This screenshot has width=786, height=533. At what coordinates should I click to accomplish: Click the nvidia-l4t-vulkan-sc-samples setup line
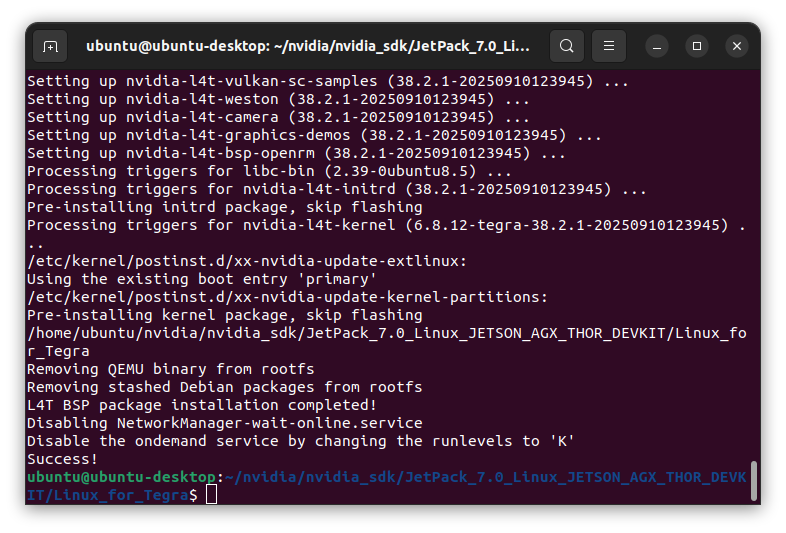[x=328, y=81]
